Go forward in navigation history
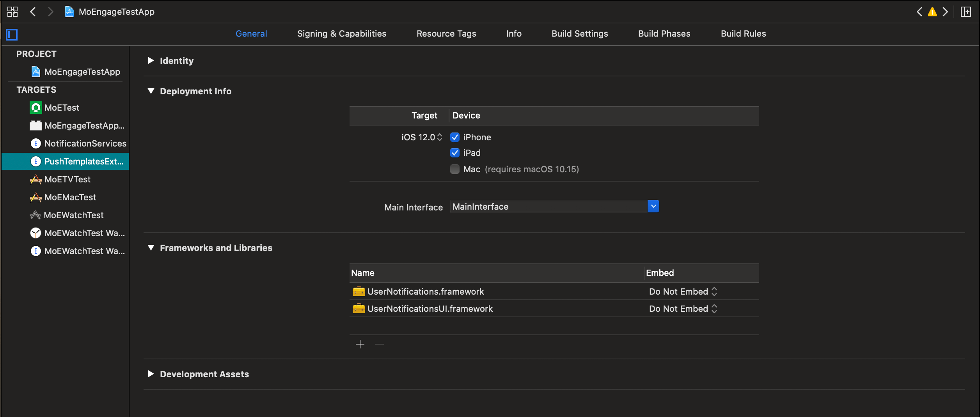 pos(50,12)
